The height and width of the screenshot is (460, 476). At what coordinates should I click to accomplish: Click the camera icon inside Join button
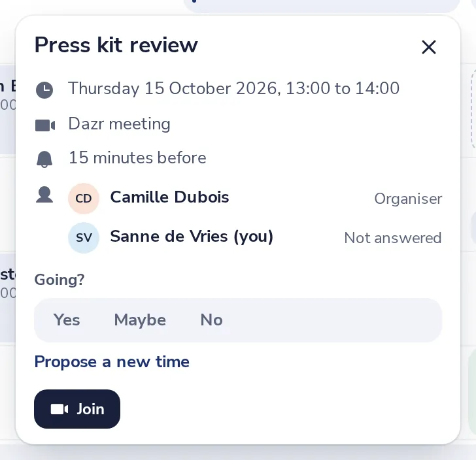pyautogui.click(x=59, y=409)
